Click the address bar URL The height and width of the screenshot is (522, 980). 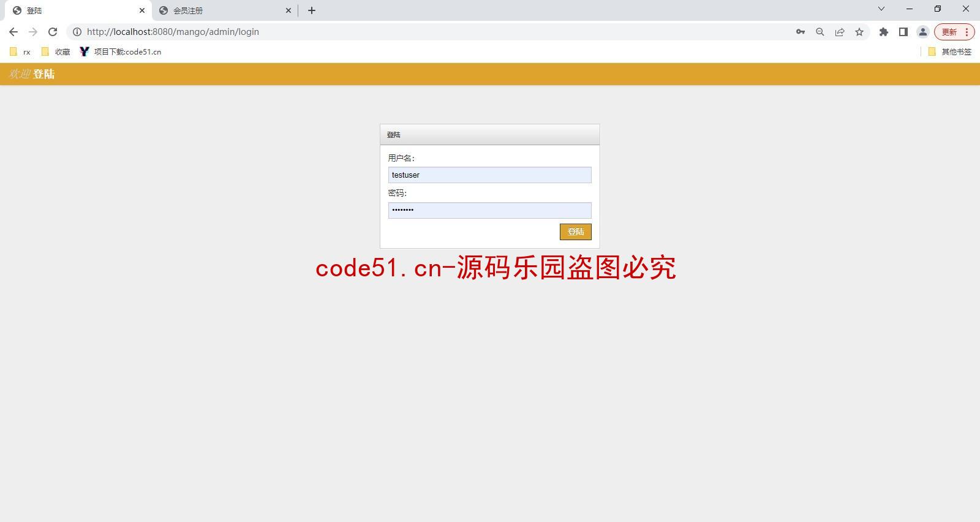[173, 32]
